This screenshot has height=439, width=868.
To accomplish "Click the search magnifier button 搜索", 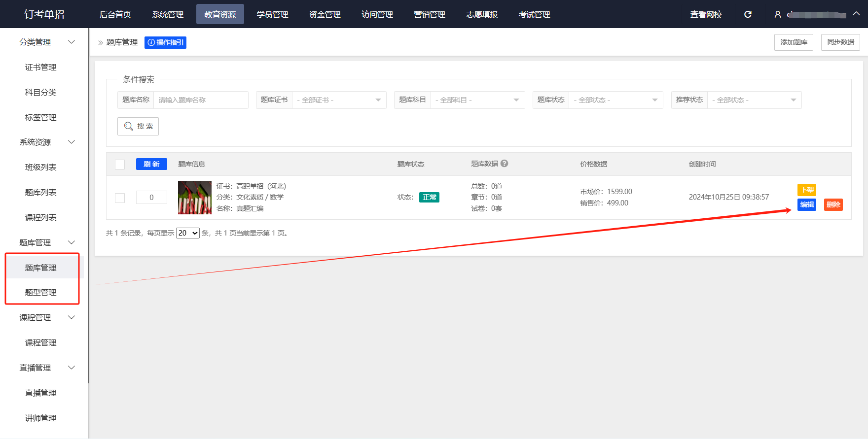I will click(138, 126).
